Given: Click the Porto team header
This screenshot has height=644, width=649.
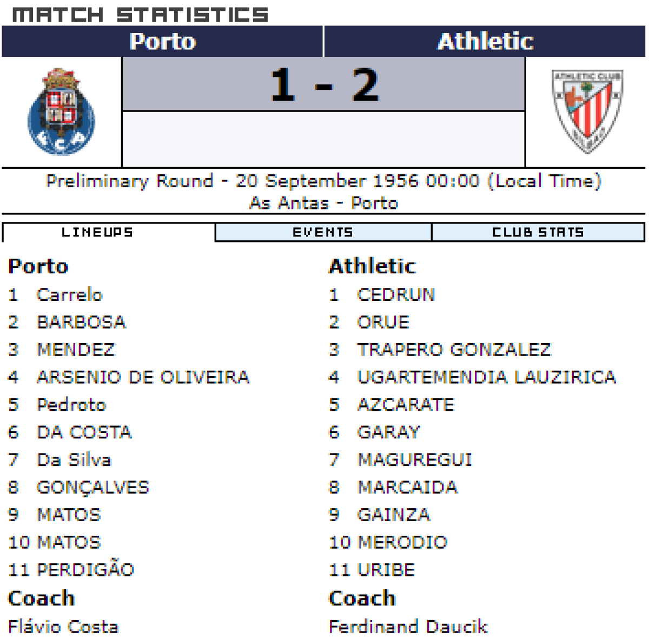Looking at the screenshot, I should [x=162, y=41].
